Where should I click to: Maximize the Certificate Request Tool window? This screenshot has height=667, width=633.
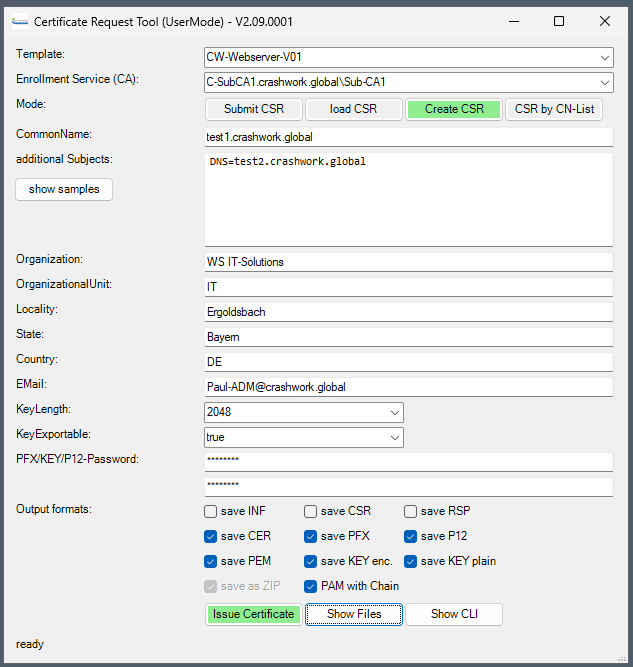pos(559,21)
